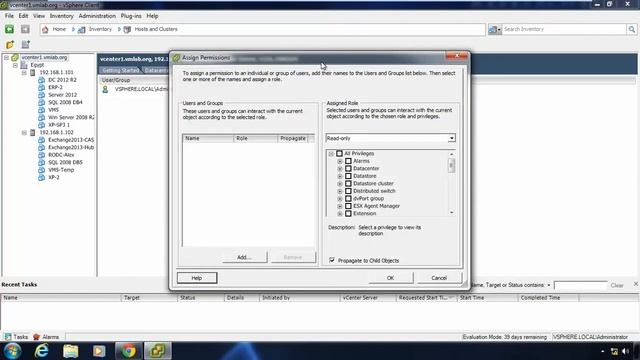Viewport: 640px width, 360px height.
Task: Open the Administration menu
Action: pyautogui.click(x=97, y=16)
